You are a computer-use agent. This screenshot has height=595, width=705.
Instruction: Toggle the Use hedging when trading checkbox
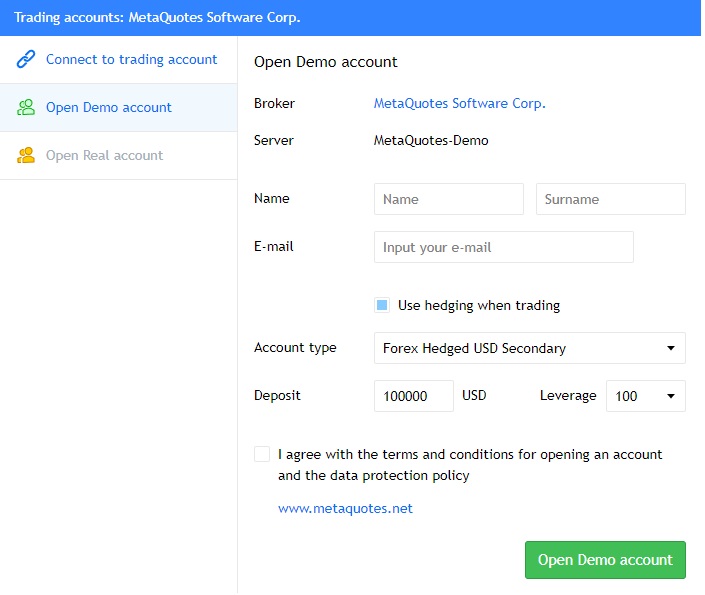tap(382, 306)
